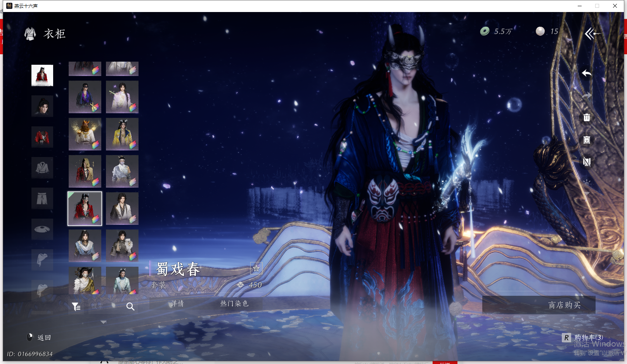Select the trousers category icon
Screen dimensions: 627x364
coord(42,198)
